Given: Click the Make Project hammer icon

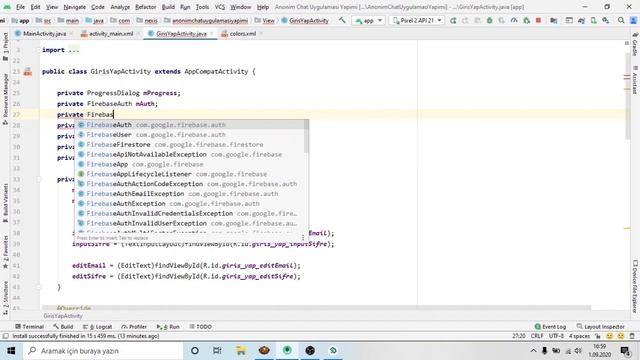Looking at the screenshot, I should click(x=342, y=20).
